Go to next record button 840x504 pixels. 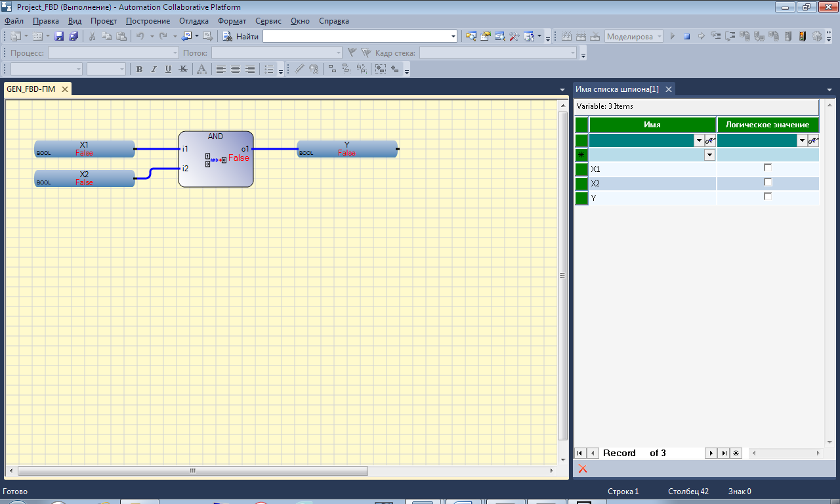[711, 453]
